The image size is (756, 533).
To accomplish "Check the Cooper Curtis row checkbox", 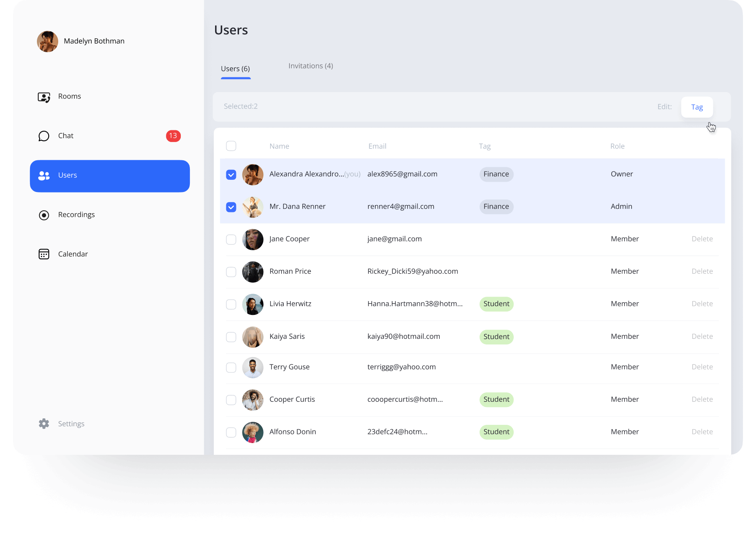I will [x=231, y=400].
